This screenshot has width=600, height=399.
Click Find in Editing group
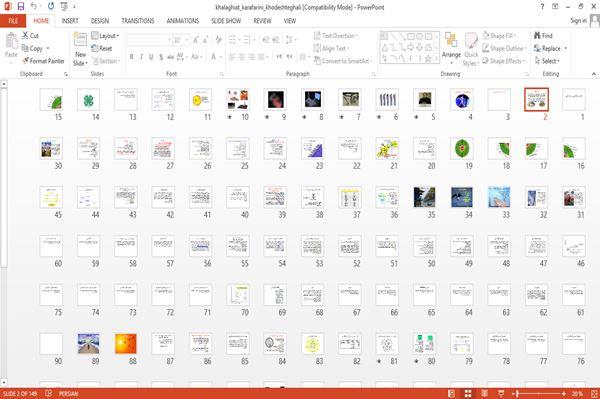pyautogui.click(x=543, y=36)
